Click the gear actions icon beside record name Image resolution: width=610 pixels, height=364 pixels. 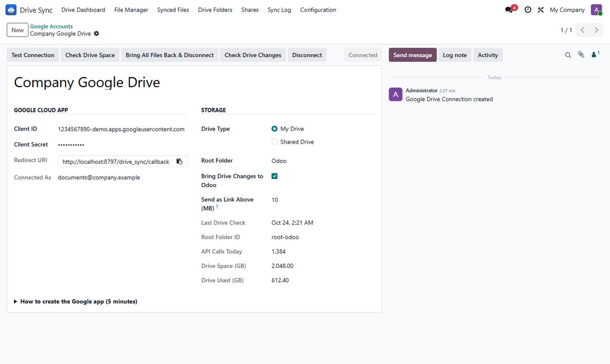(96, 34)
